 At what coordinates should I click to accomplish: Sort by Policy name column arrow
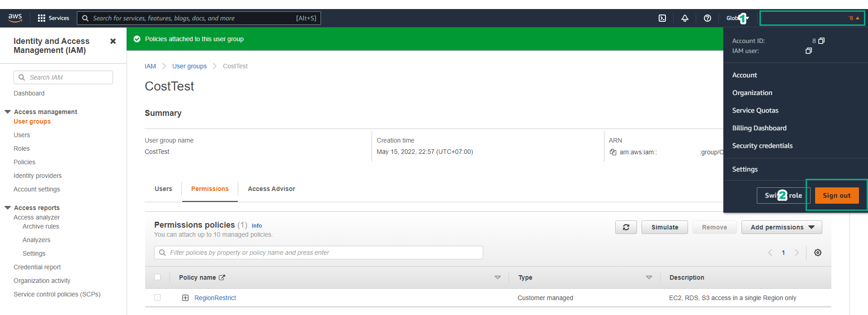498,277
